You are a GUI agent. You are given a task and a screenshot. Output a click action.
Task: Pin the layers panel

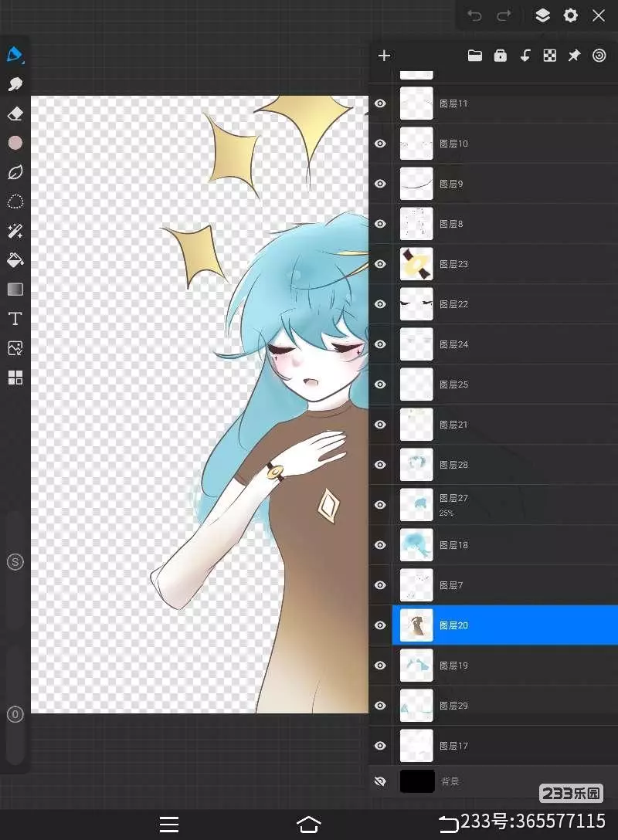(x=574, y=55)
